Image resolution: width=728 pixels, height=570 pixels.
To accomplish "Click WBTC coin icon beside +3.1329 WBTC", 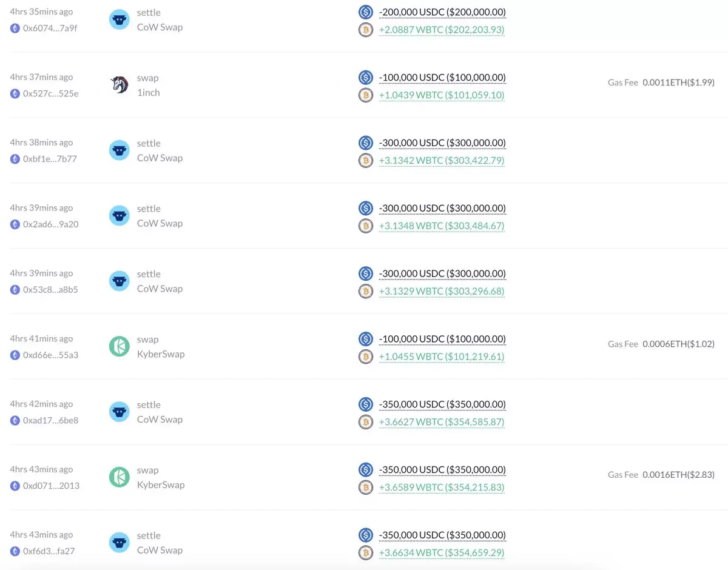I will [x=365, y=292].
